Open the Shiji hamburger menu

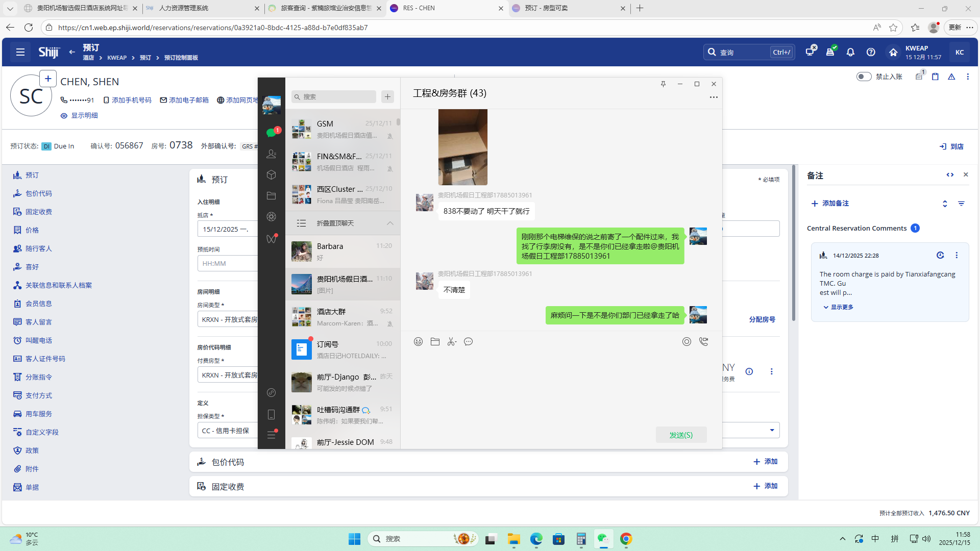click(x=20, y=52)
